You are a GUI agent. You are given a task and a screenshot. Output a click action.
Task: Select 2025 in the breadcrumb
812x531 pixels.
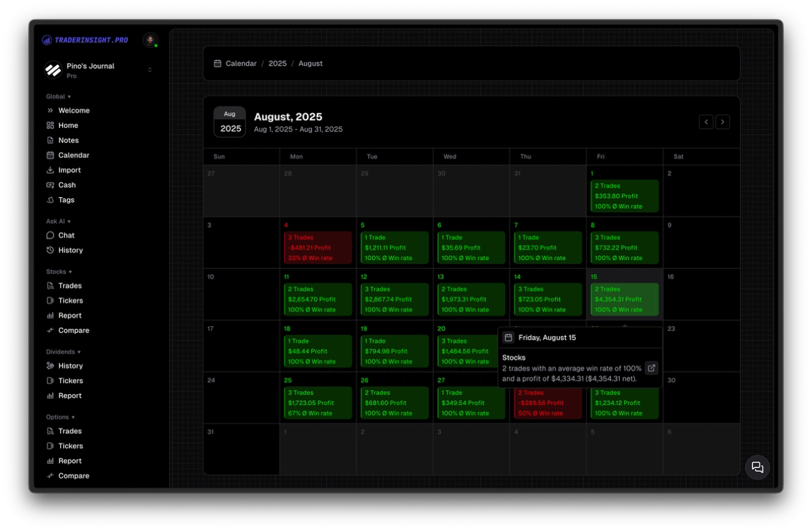click(278, 63)
